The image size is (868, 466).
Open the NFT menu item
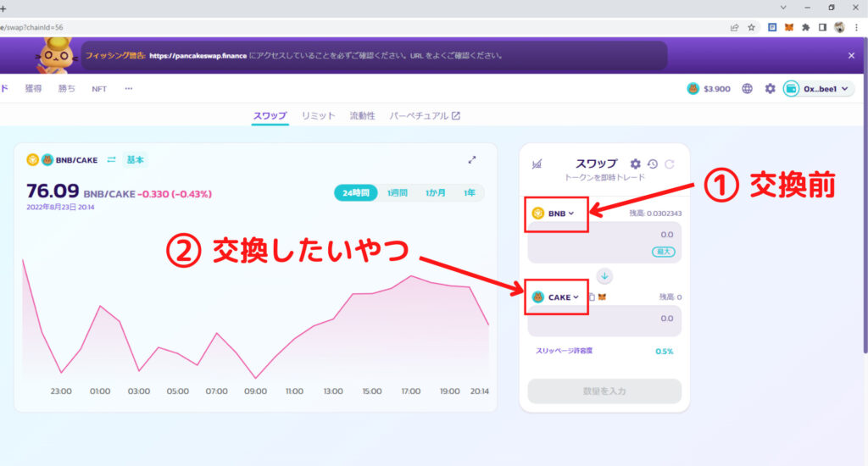99,89
